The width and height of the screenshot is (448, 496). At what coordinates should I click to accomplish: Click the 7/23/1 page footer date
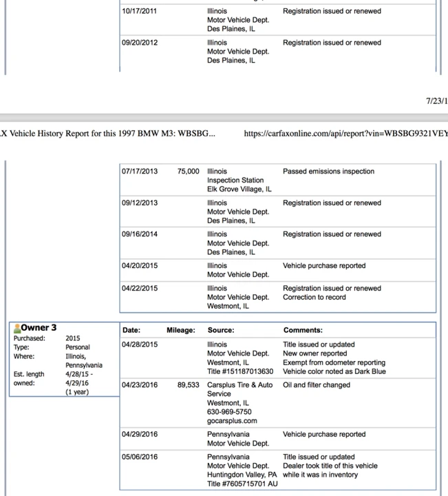point(436,101)
